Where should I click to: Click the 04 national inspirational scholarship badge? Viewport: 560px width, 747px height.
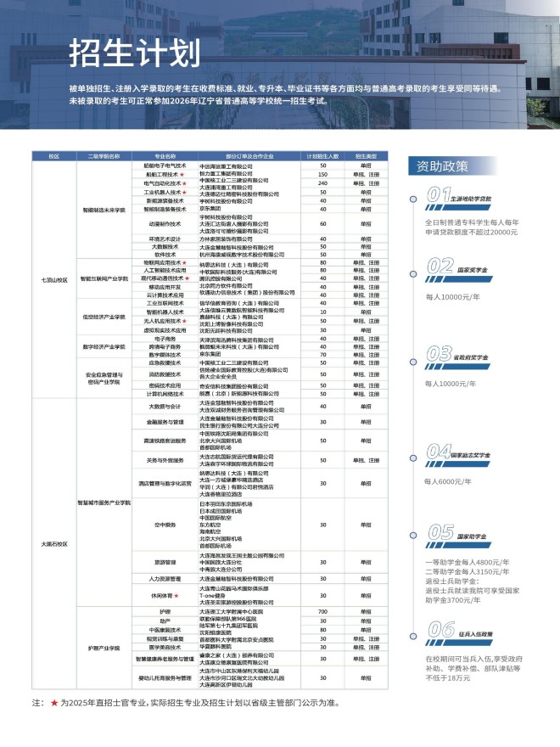coord(440,451)
